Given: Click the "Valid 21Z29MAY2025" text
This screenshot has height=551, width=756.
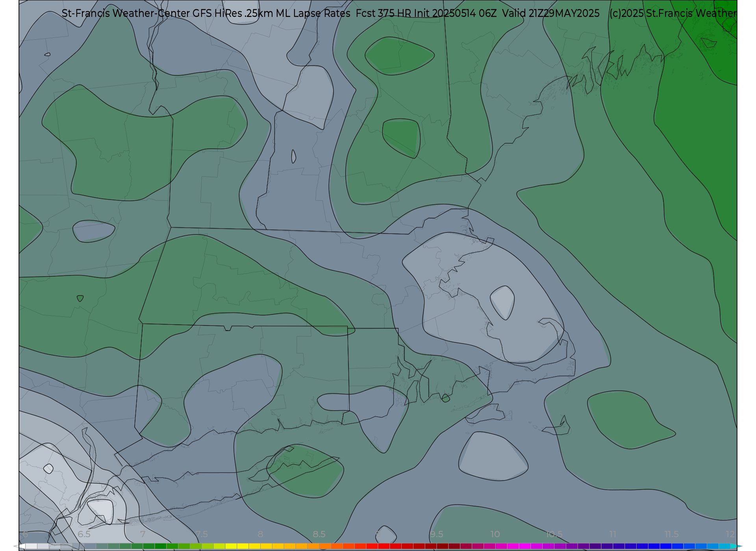Looking at the screenshot, I should click(551, 13).
